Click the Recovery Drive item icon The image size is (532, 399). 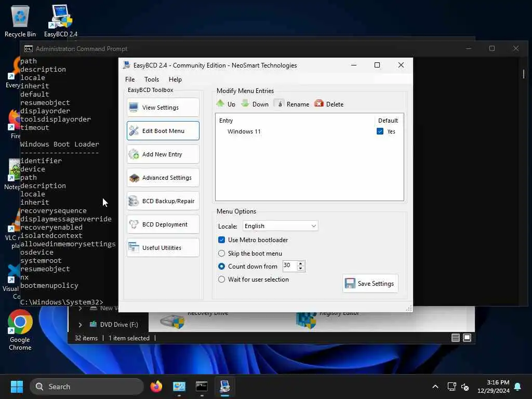click(x=172, y=321)
